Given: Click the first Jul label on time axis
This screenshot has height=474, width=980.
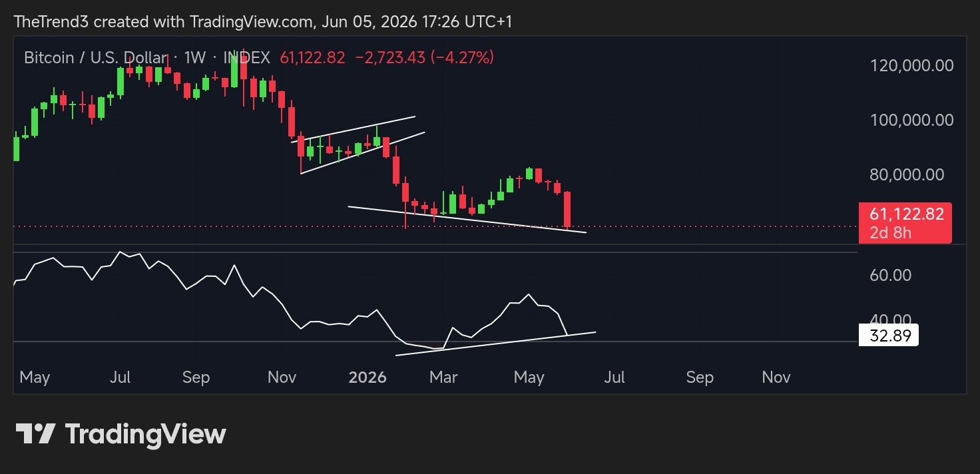Looking at the screenshot, I should (x=120, y=377).
